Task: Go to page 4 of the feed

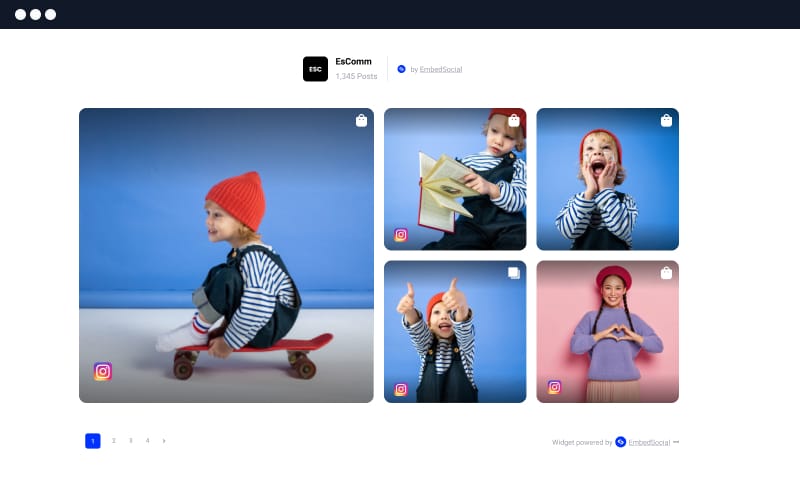Action: (147, 441)
